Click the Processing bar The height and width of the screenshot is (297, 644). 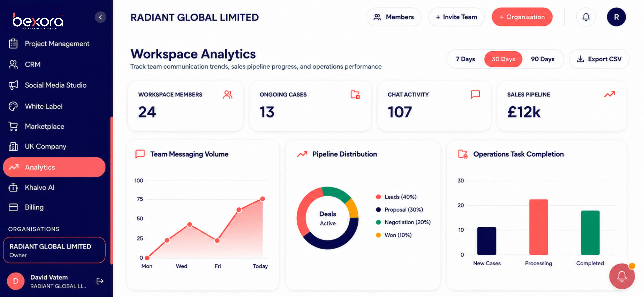[539, 227]
